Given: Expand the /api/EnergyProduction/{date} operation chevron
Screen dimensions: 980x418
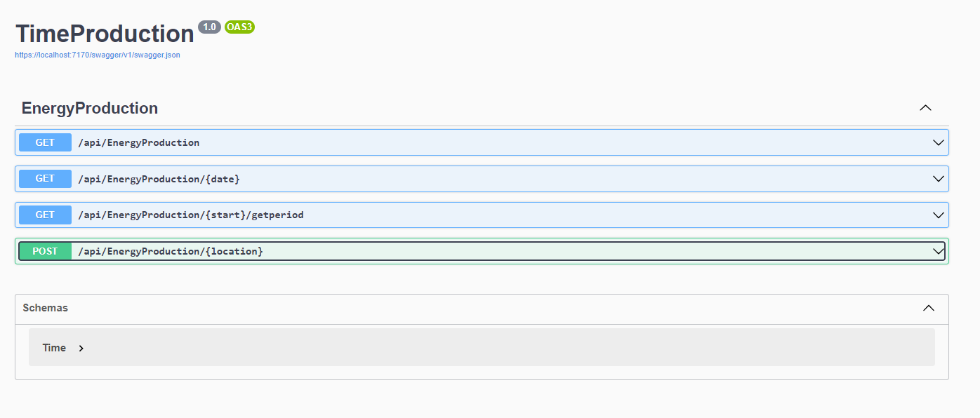Looking at the screenshot, I should [x=937, y=178].
